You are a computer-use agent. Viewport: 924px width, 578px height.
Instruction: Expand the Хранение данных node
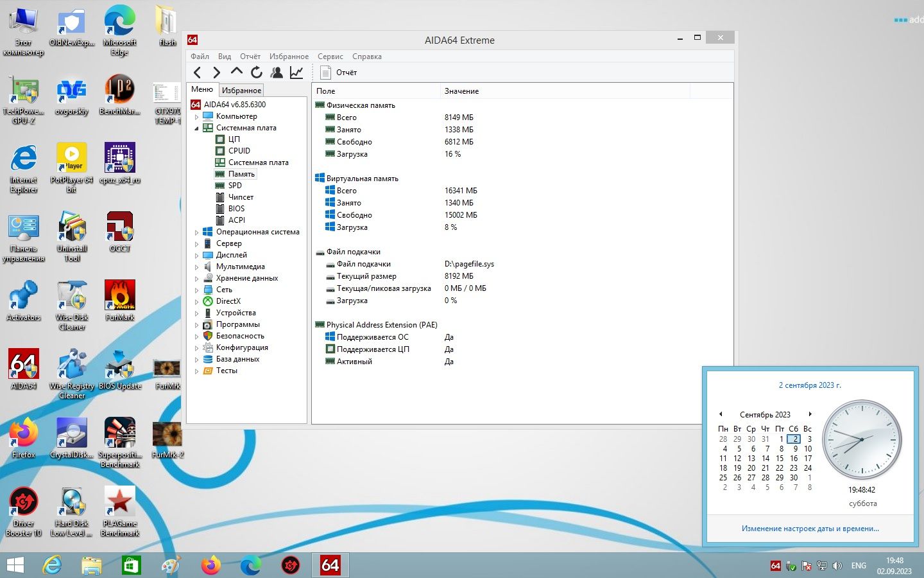[196, 279]
